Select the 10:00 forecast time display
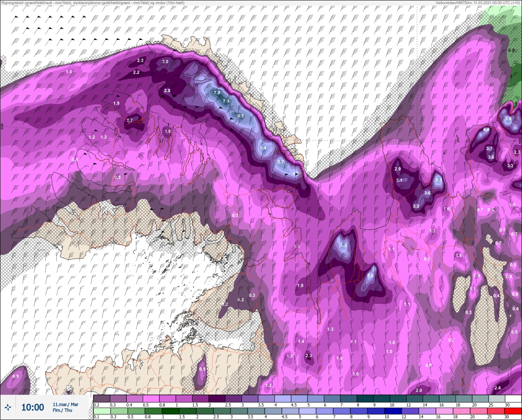 [33, 407]
